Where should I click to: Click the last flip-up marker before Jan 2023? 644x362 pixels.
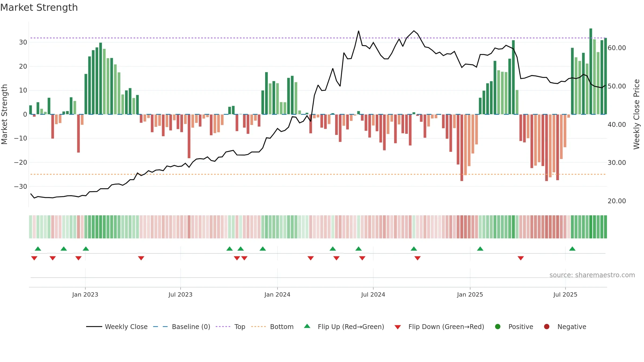coord(64,249)
